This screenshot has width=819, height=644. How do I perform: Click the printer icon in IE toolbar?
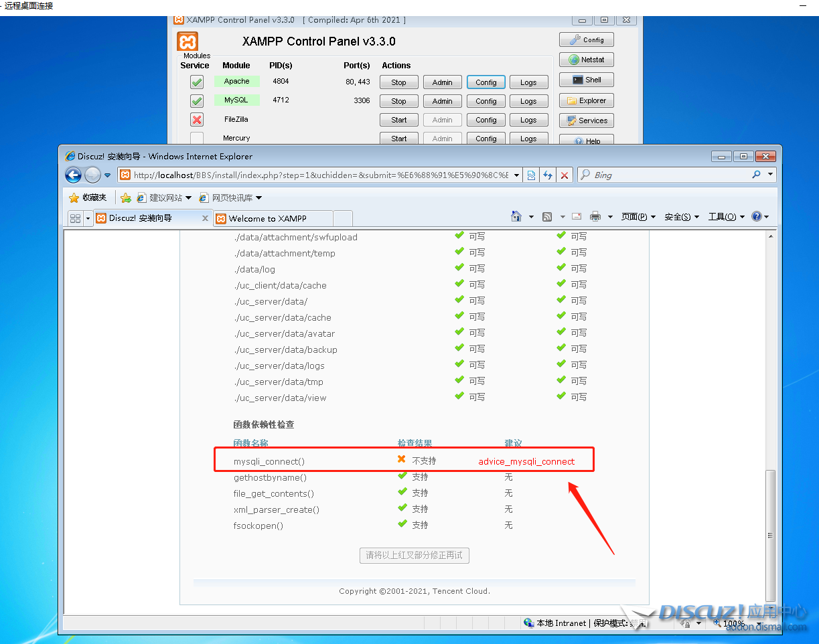point(595,217)
